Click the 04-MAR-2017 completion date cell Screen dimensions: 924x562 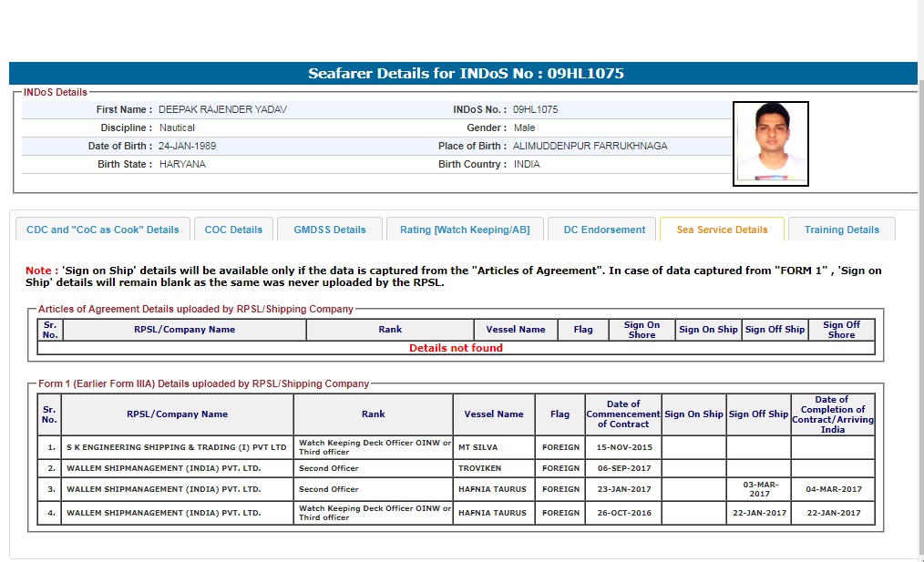833,489
